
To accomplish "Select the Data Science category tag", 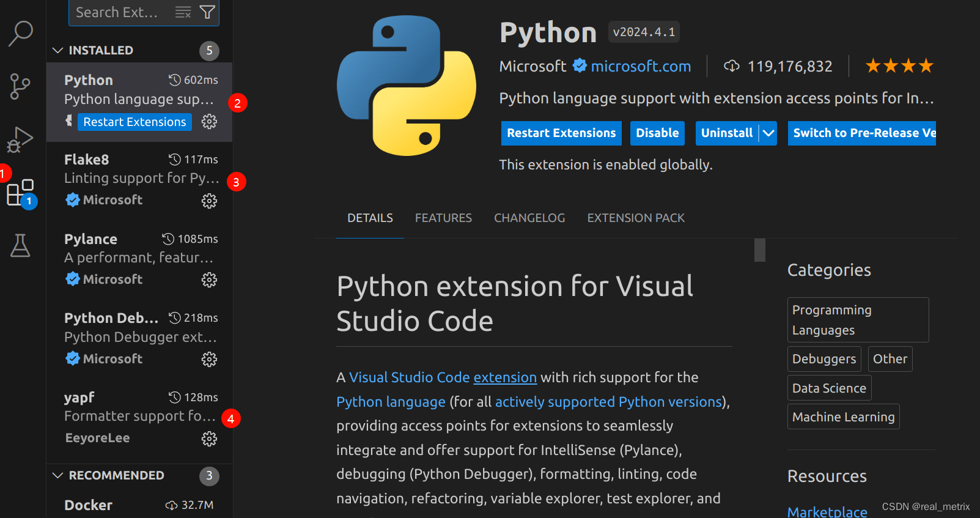I will 830,388.
